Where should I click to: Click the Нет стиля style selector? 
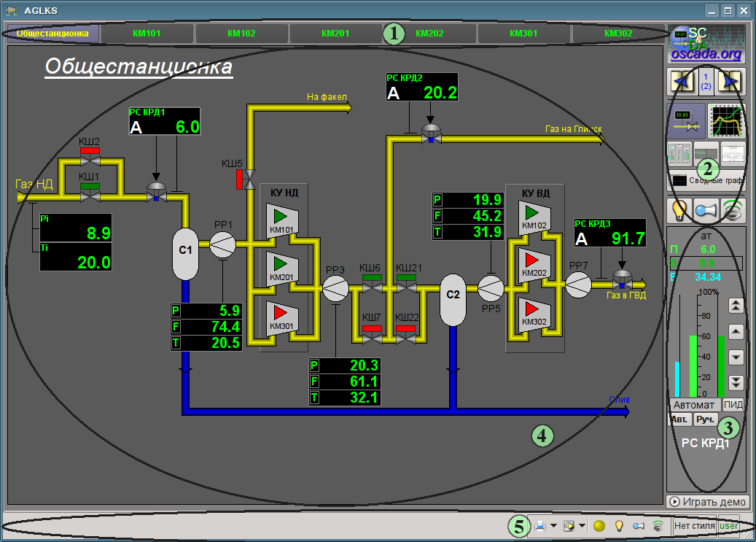[693, 525]
